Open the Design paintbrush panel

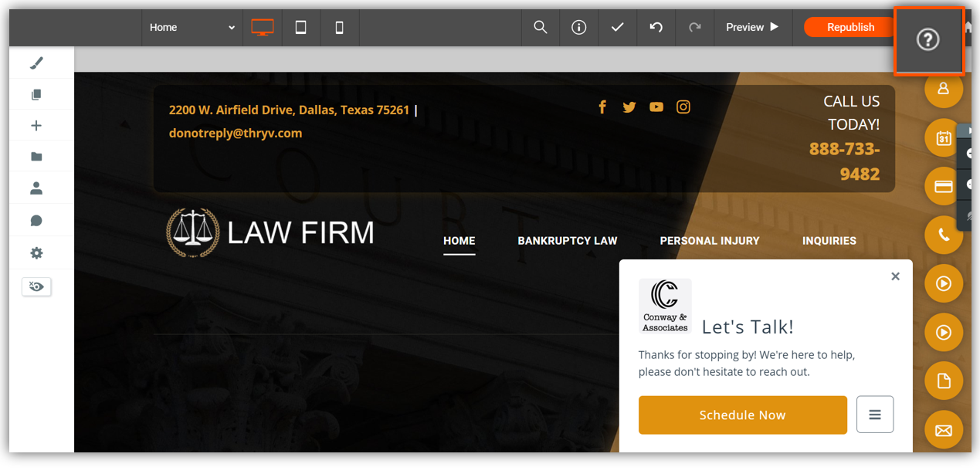[x=36, y=63]
